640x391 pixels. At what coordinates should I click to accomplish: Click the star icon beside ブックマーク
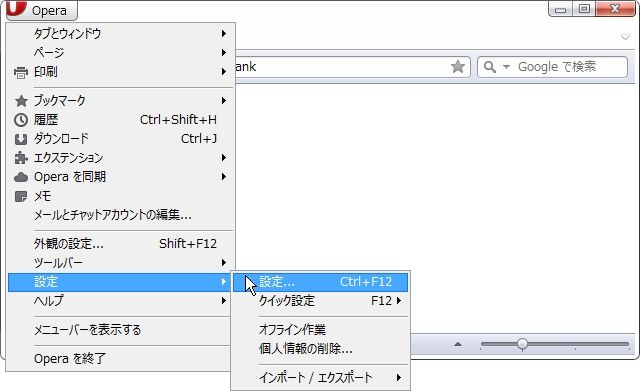click(x=21, y=101)
